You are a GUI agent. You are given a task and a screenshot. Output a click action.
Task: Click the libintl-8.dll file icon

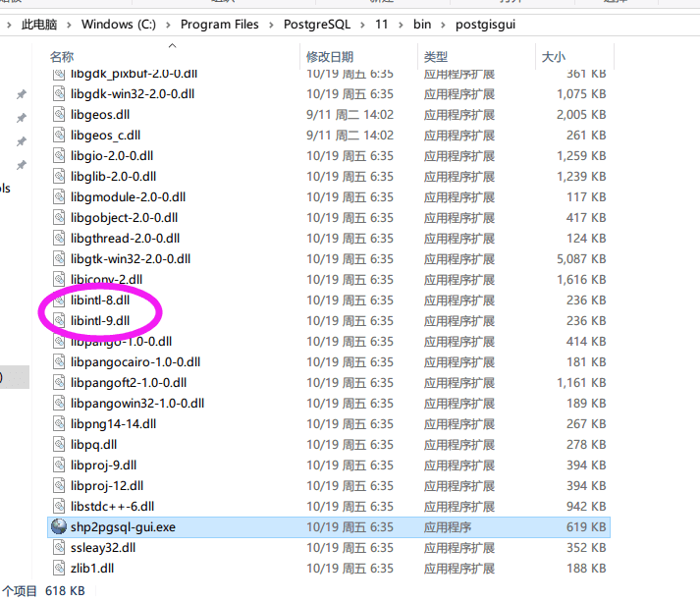tap(59, 301)
